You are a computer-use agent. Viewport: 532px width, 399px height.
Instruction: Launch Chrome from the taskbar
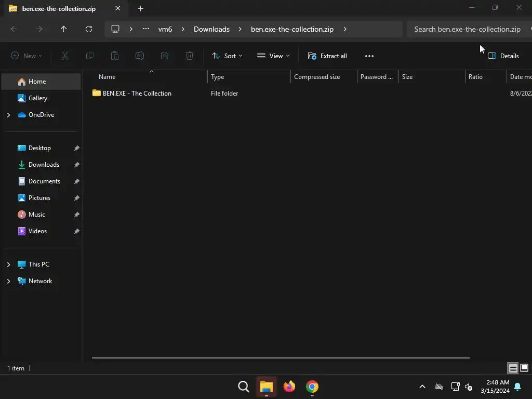pyautogui.click(x=312, y=387)
